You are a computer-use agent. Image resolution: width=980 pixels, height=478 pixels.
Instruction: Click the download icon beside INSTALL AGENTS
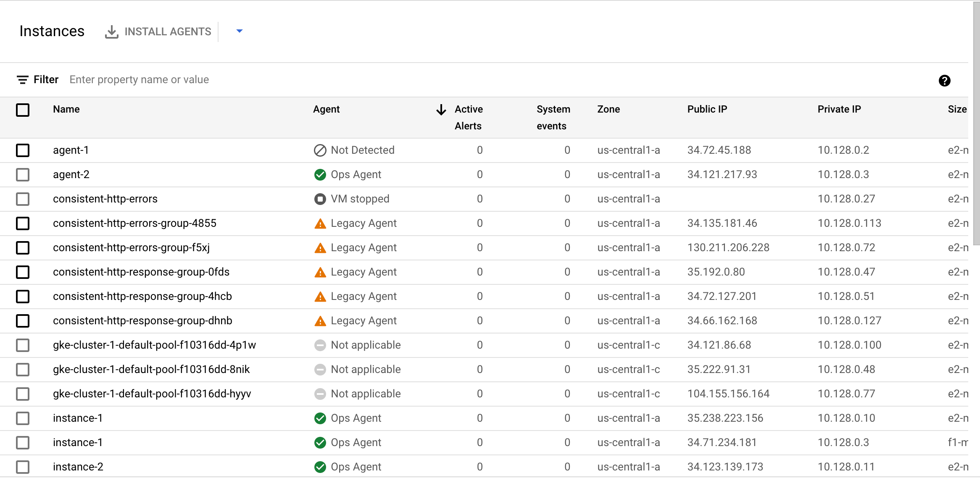[111, 31]
